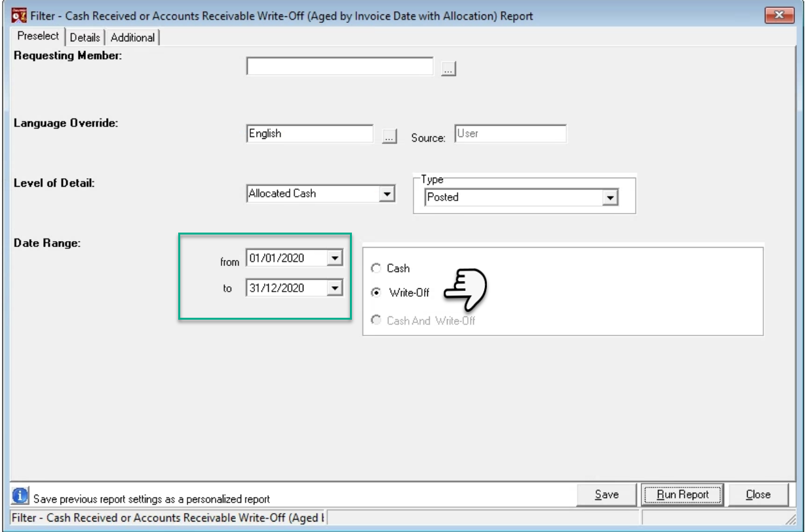Click the application icon in title bar

point(20,15)
